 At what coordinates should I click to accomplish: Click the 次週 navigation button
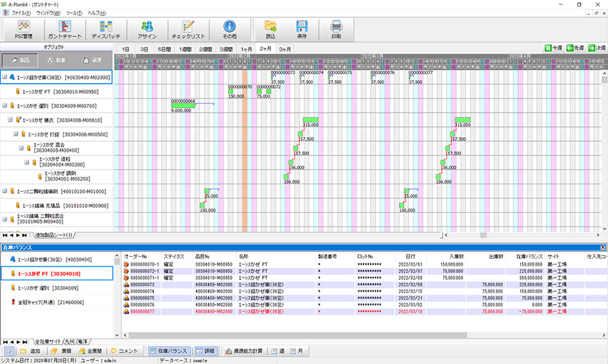[596, 49]
